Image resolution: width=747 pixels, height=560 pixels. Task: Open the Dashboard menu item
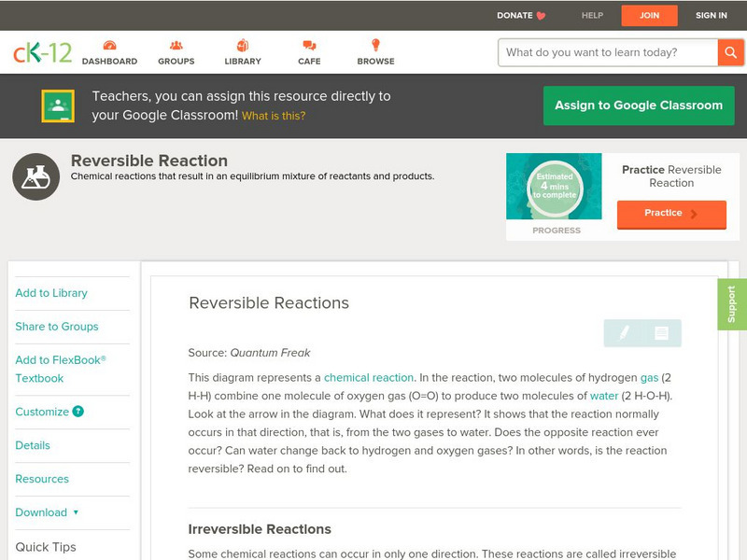point(109,52)
